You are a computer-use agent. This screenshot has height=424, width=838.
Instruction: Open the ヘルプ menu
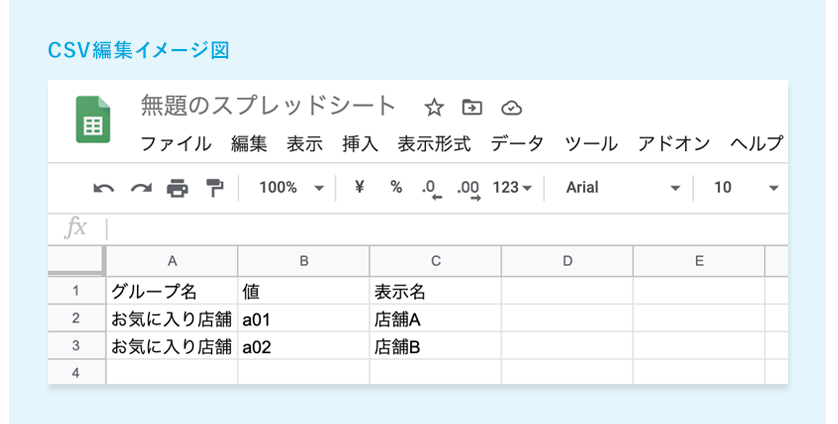757,144
